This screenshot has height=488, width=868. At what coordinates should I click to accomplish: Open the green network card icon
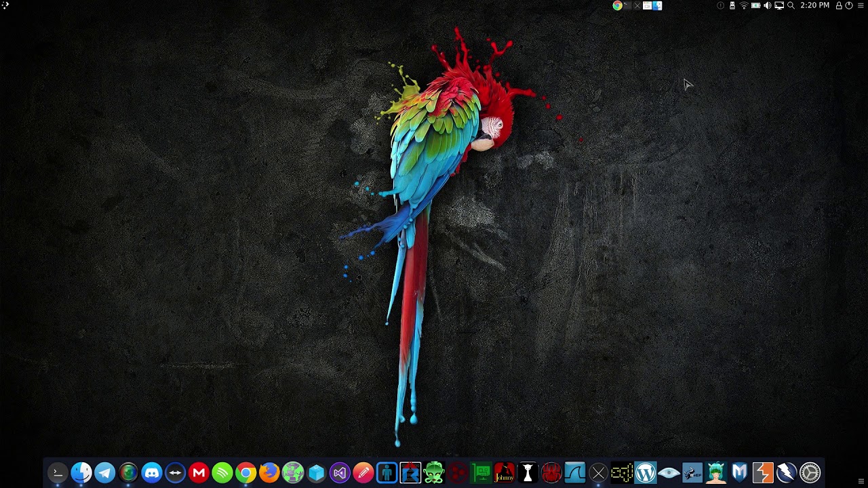[481, 472]
